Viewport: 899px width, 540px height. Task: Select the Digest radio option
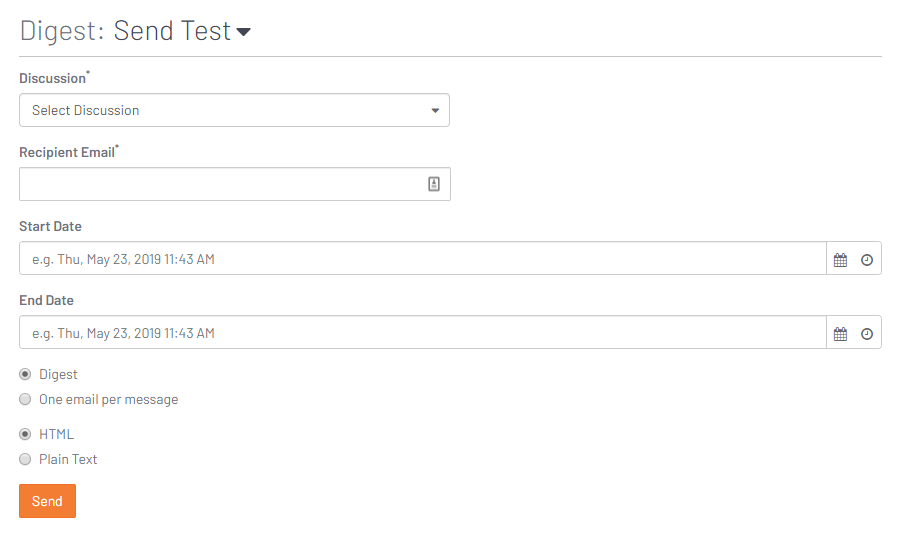coord(25,374)
